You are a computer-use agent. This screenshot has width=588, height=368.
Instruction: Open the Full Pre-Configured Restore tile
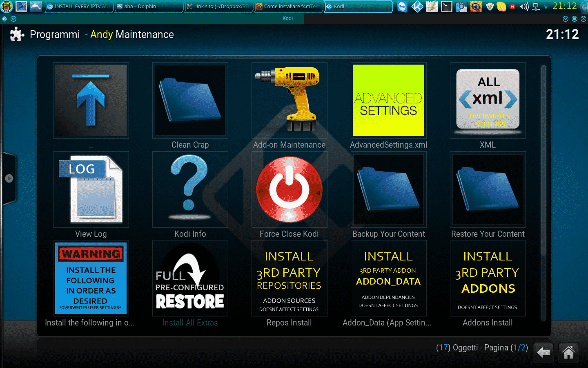[190, 278]
